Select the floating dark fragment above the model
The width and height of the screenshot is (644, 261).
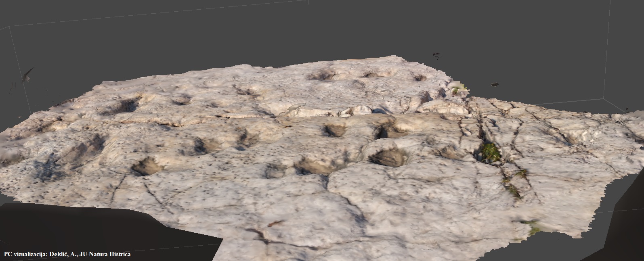pyautogui.click(x=436, y=54)
